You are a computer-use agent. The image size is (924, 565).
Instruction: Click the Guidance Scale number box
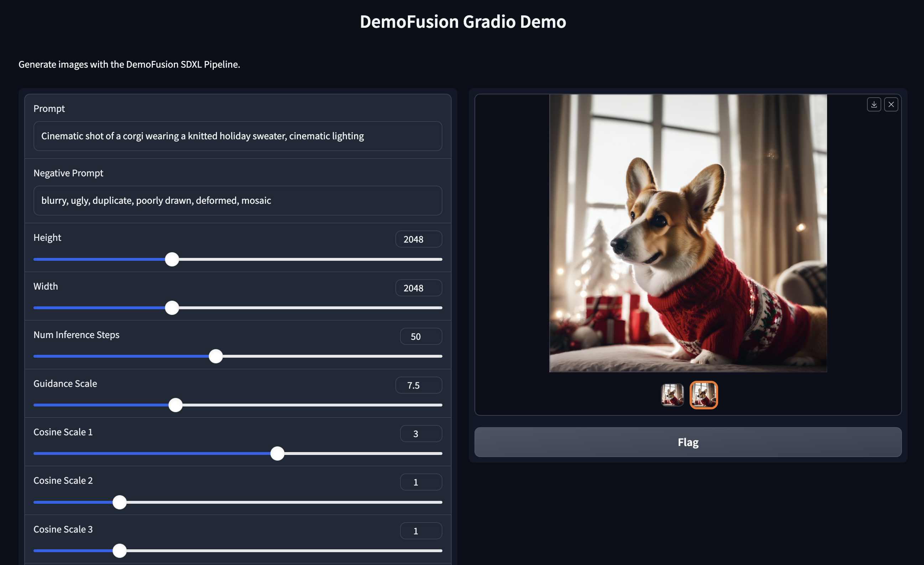point(418,385)
